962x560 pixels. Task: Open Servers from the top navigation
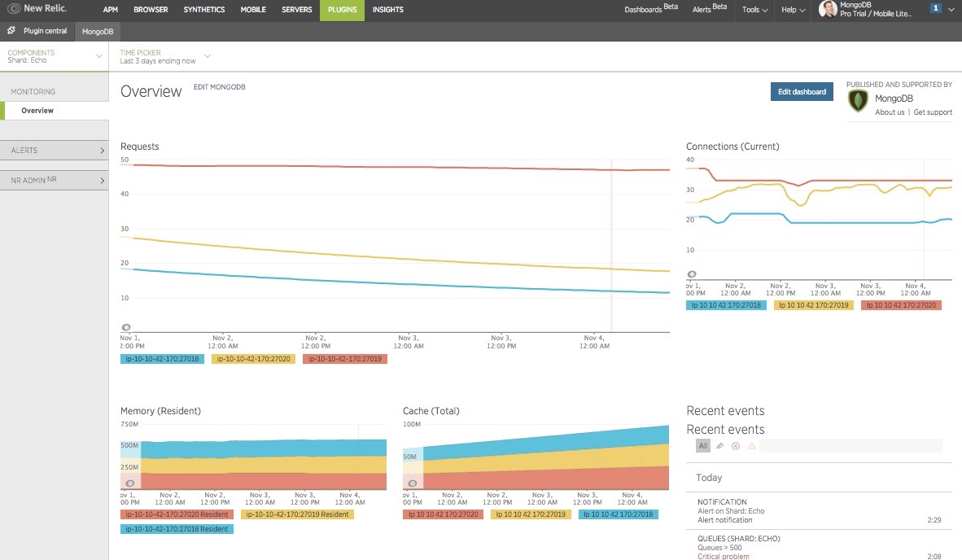click(x=297, y=10)
